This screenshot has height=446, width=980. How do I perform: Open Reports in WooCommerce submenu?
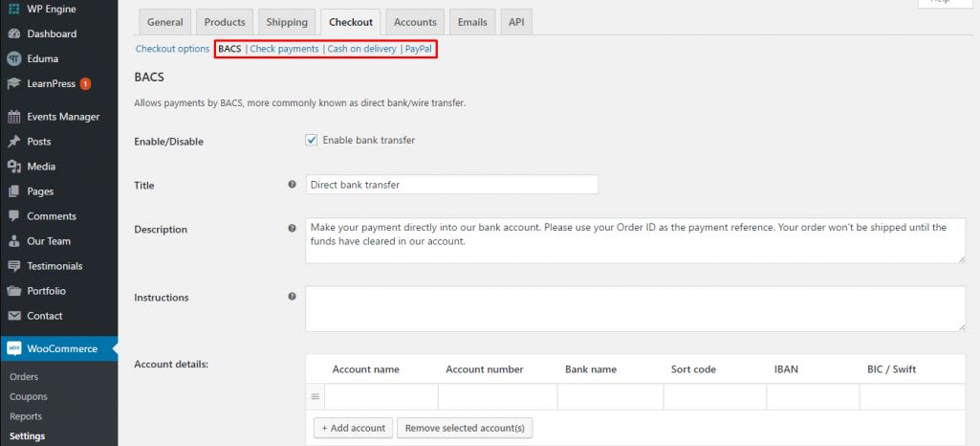26,416
